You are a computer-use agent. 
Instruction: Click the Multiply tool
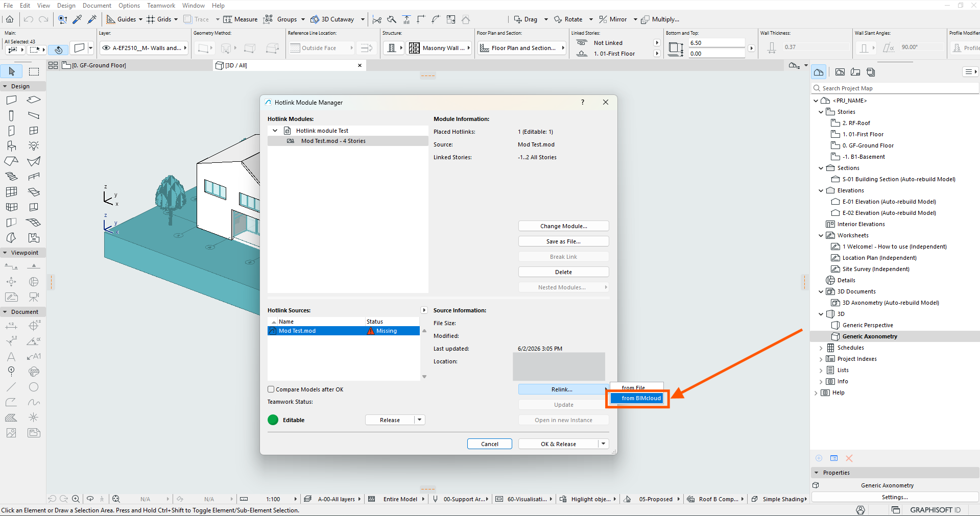click(x=660, y=19)
